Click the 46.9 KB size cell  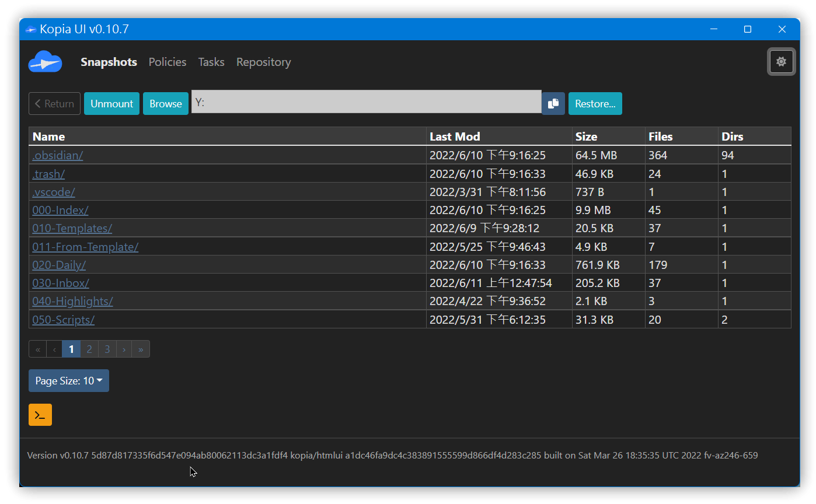(609, 174)
